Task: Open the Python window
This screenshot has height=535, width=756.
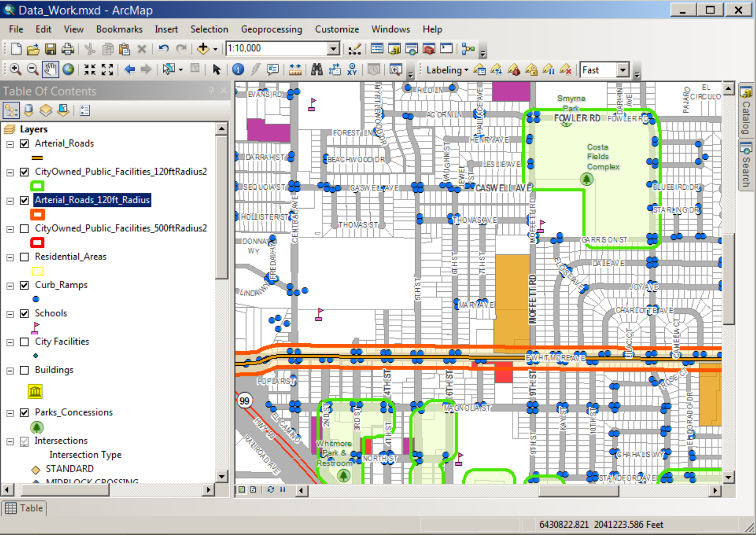Action: coord(446,48)
